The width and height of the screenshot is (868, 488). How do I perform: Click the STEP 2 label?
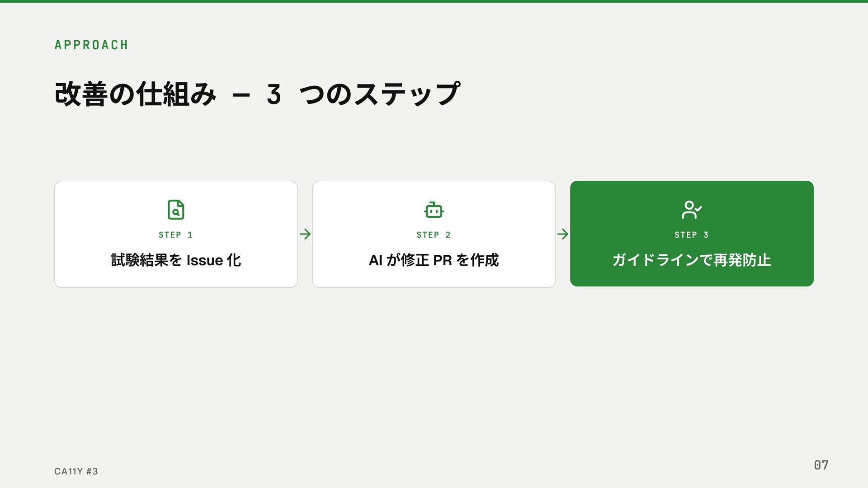coord(434,235)
